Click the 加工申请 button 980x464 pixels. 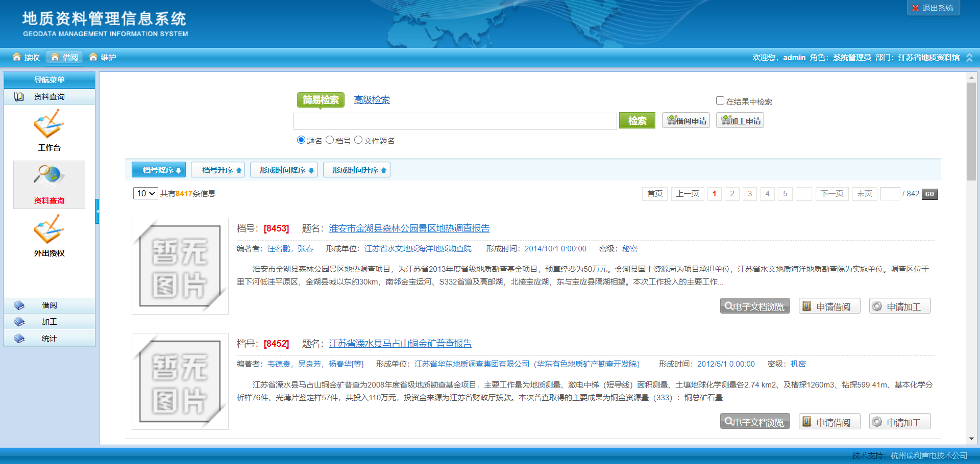(x=740, y=120)
